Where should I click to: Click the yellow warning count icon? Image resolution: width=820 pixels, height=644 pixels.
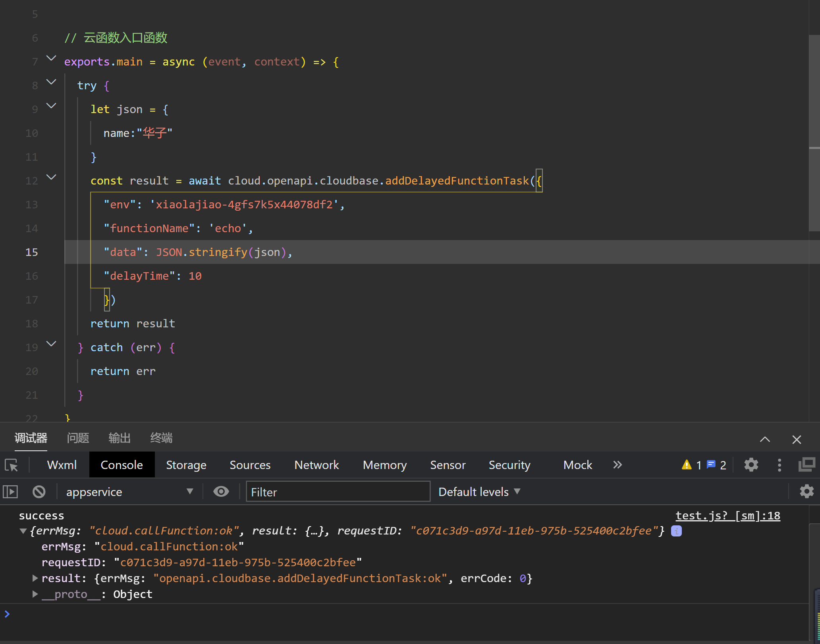pyautogui.click(x=687, y=465)
